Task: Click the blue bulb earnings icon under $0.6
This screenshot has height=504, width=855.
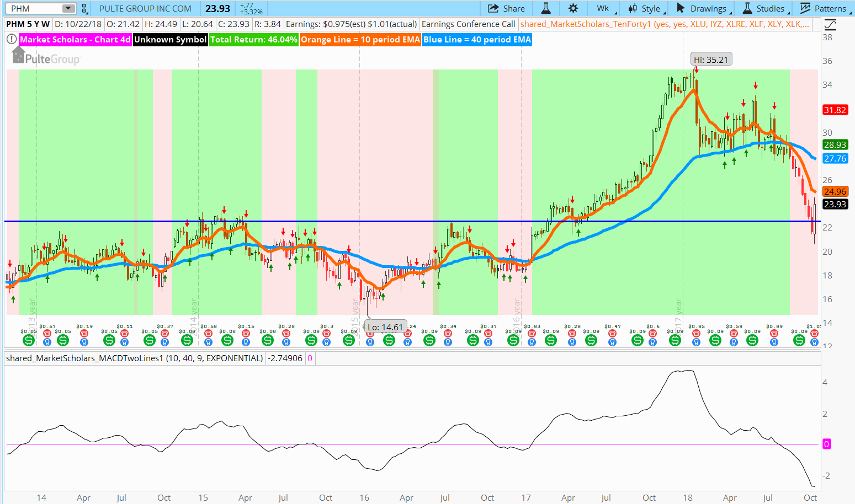Action: pos(653,342)
